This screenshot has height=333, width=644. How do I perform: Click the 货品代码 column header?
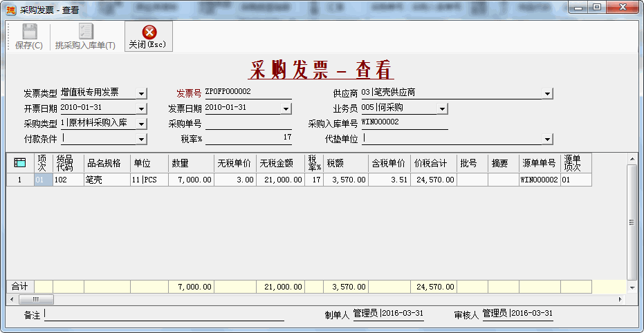(x=68, y=163)
